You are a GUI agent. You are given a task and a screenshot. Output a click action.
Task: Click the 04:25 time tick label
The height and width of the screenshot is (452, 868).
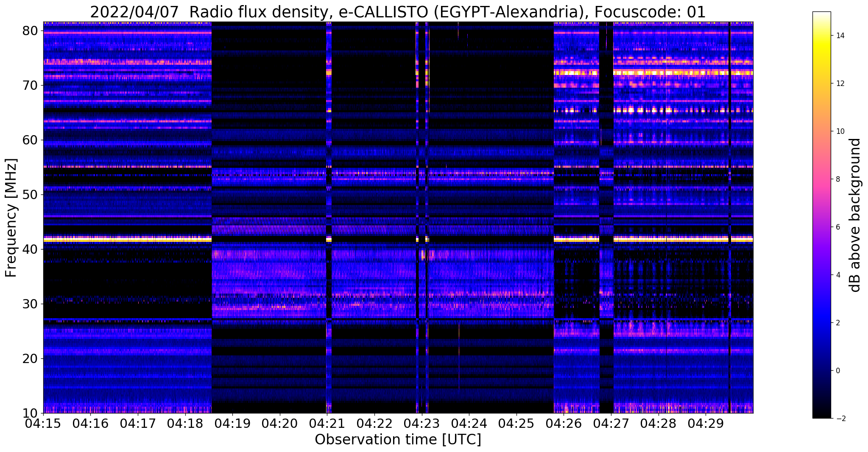pos(516,424)
